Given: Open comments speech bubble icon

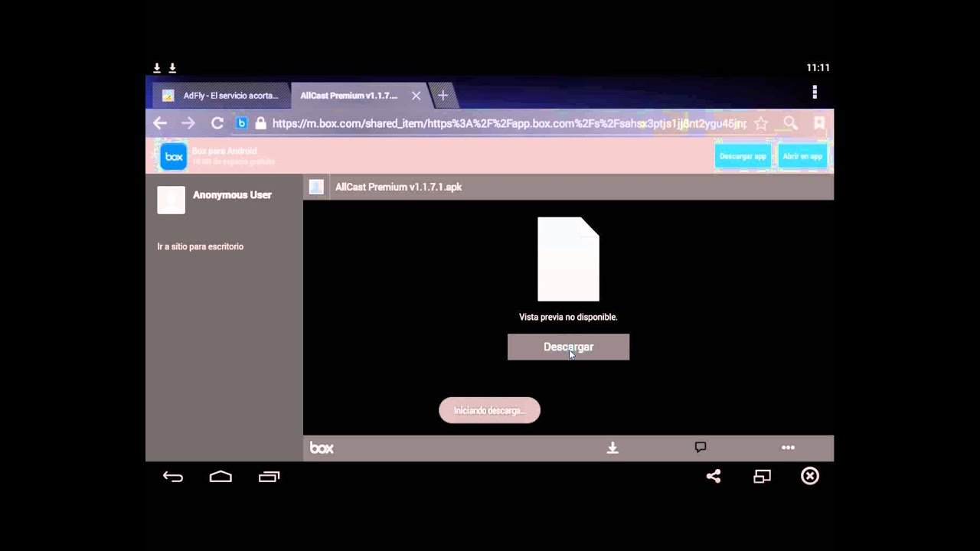Looking at the screenshot, I should pyautogui.click(x=700, y=448).
